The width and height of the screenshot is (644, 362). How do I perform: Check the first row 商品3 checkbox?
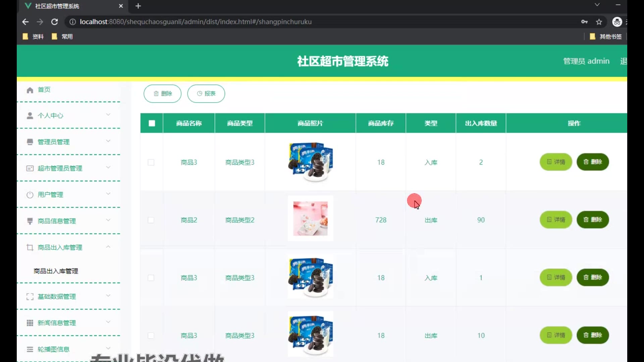pyautogui.click(x=151, y=162)
